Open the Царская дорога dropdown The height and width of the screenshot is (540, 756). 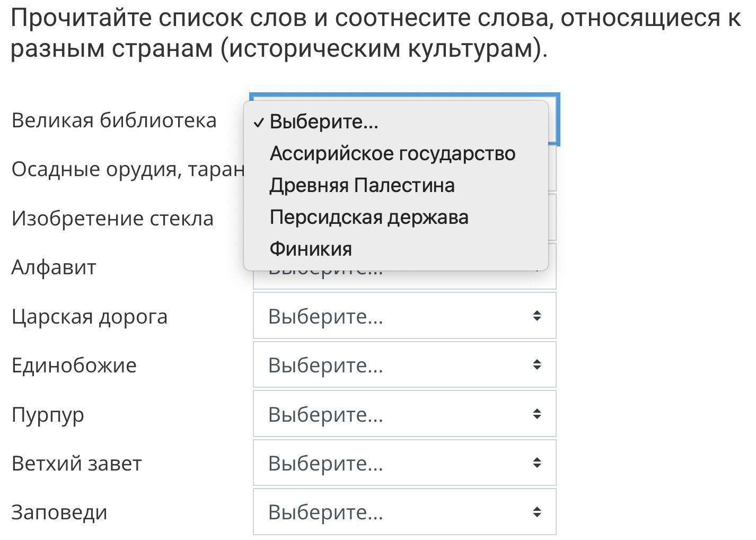[x=404, y=316]
